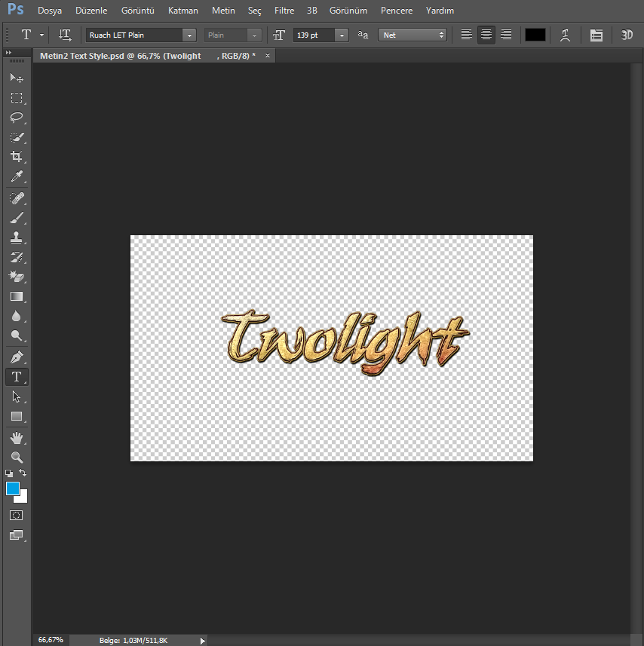Expand the collapsed toolbox panel arrows
Viewport: 644px width, 646px height.
tap(8, 52)
